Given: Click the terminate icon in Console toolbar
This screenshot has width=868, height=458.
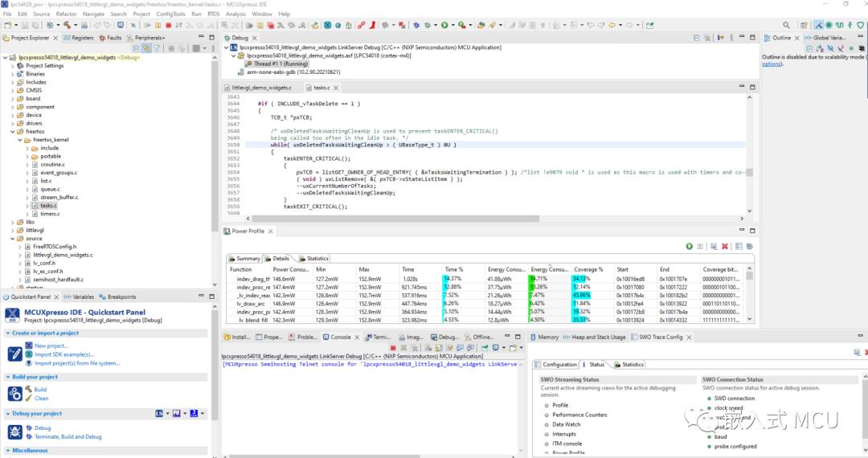Looking at the screenshot, I should click(x=393, y=348).
